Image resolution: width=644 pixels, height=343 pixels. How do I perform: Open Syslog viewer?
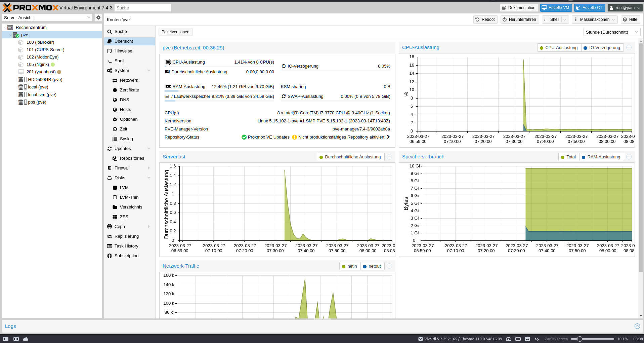130,139
